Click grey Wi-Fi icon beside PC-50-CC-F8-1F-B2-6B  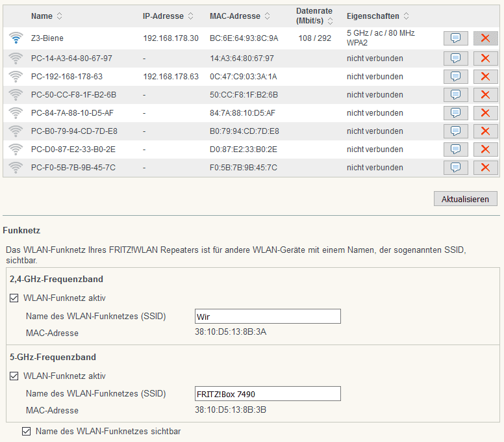tap(16, 95)
